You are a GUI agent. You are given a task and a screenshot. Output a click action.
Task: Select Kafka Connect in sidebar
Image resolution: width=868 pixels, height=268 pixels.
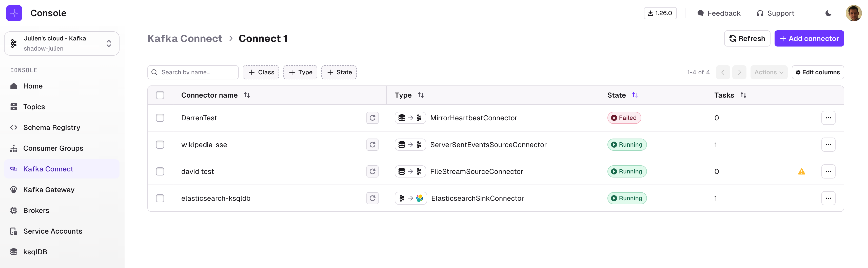click(x=62, y=169)
